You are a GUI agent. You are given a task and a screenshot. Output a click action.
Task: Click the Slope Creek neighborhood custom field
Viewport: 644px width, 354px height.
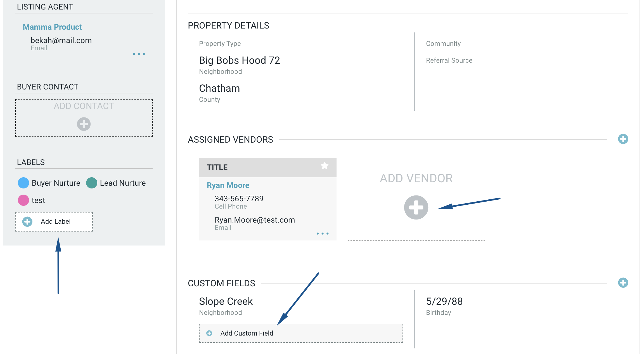[x=226, y=301]
